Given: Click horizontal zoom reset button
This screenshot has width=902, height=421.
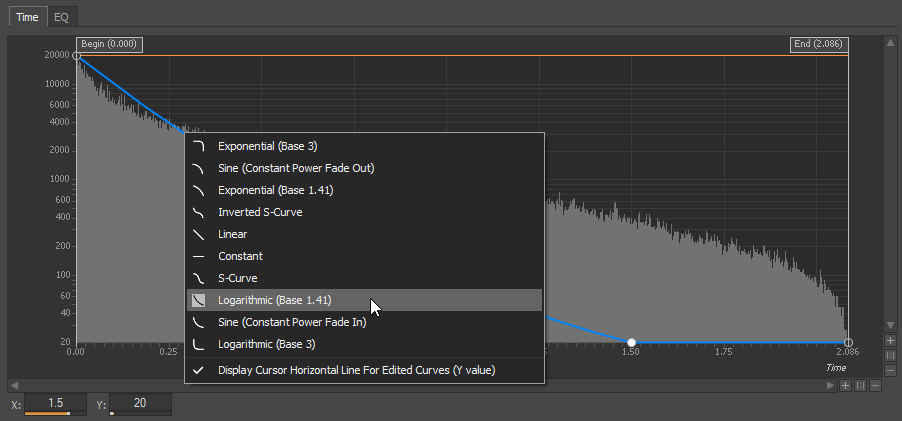Looking at the screenshot, I should (x=860, y=385).
